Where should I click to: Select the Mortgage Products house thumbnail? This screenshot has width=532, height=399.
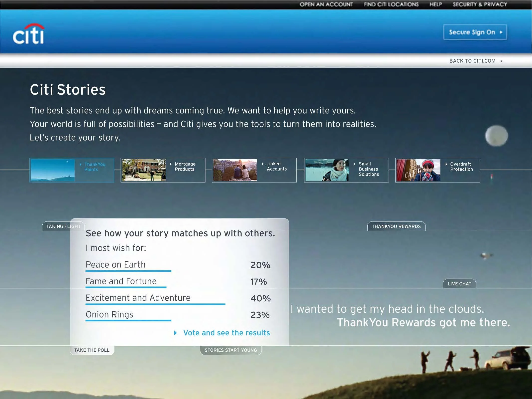144,170
